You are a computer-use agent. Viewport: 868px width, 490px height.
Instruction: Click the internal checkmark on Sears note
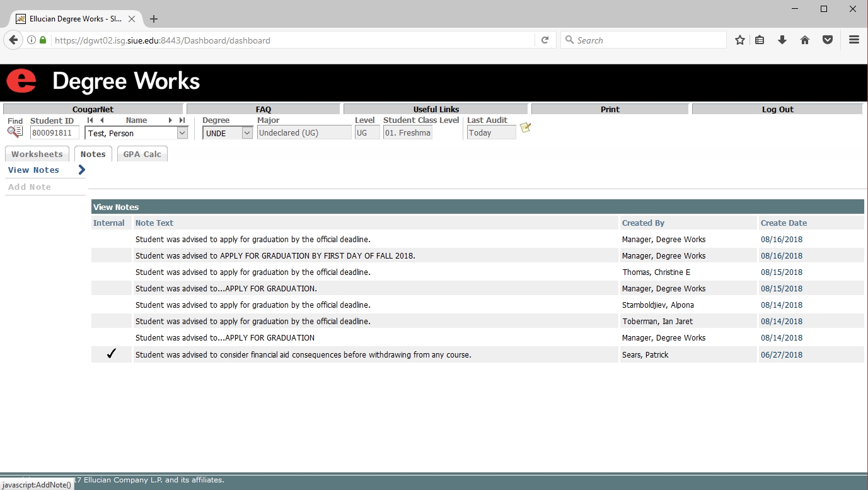(x=112, y=354)
